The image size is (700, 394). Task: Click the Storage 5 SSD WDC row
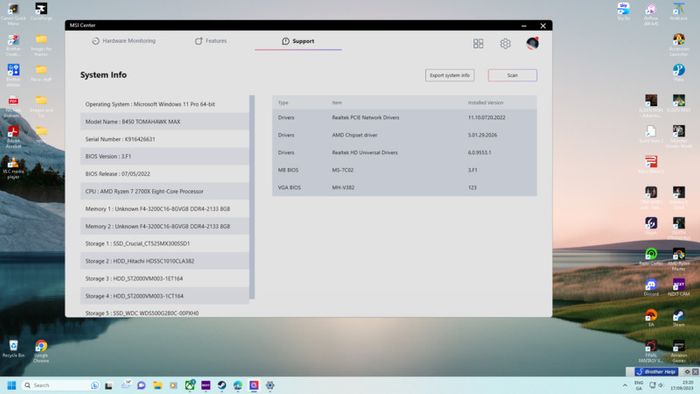click(165, 312)
